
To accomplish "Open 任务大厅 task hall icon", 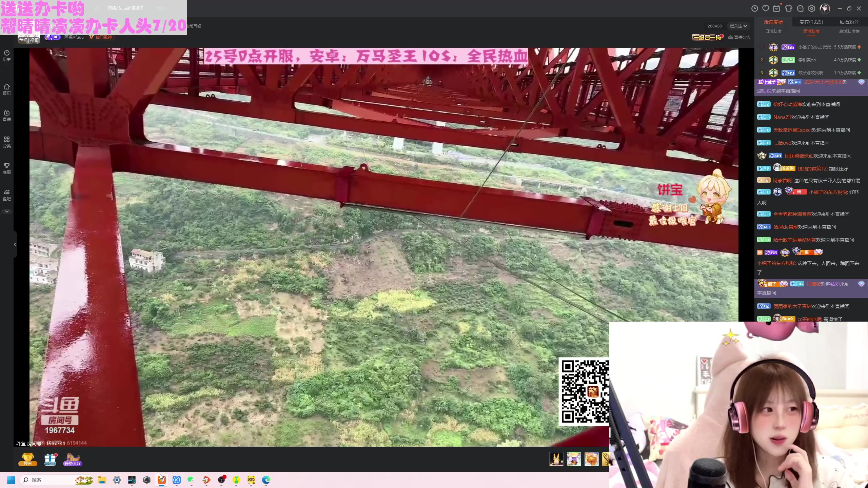I will tap(73, 459).
